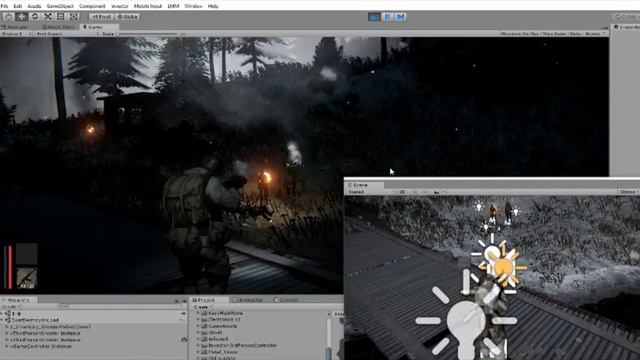Open the Hierarchy panel options menu
This screenshot has height=360, width=640.
[184, 301]
